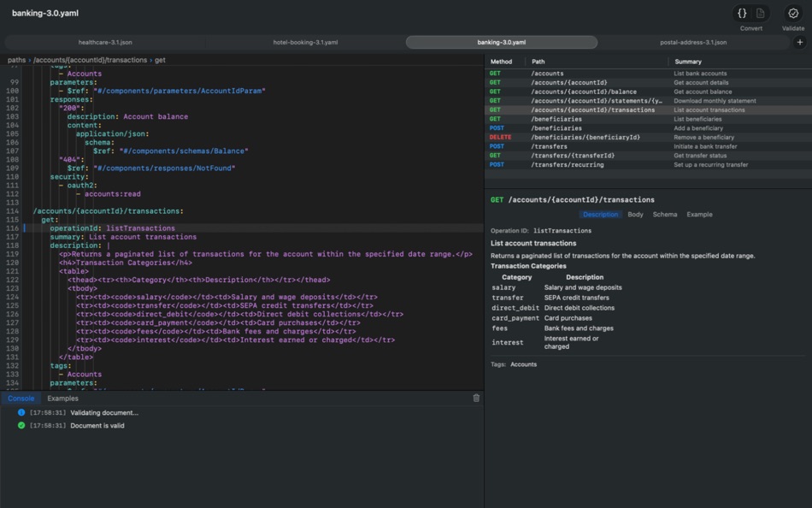Switch to the Examples console tab

point(62,398)
